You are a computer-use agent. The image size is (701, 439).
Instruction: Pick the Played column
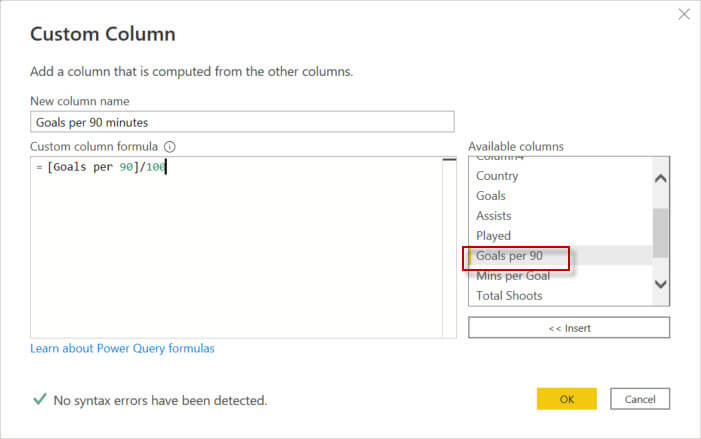coord(493,236)
